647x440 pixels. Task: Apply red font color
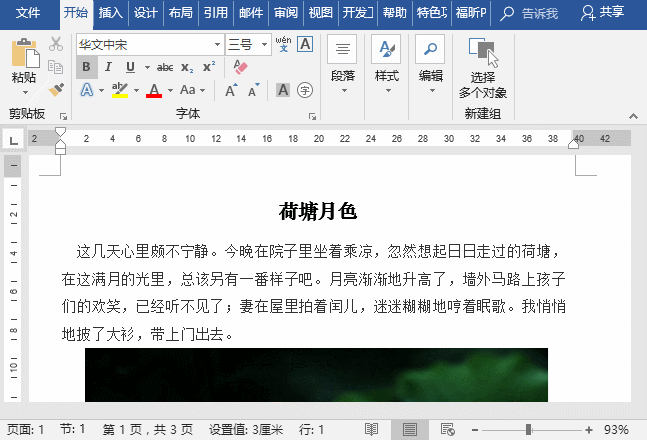coord(154,90)
